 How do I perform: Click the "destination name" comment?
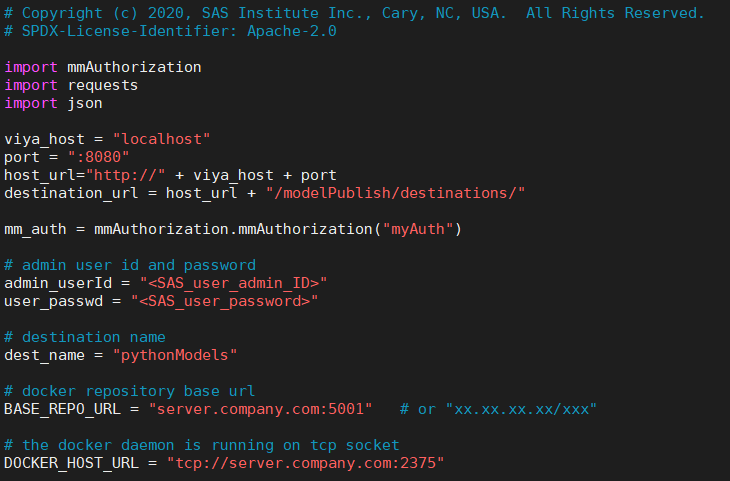coord(85,337)
